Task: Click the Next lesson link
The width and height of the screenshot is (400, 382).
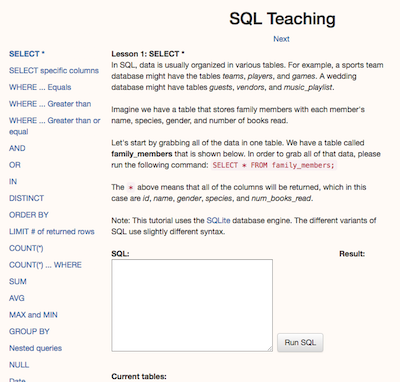Action: [281, 39]
